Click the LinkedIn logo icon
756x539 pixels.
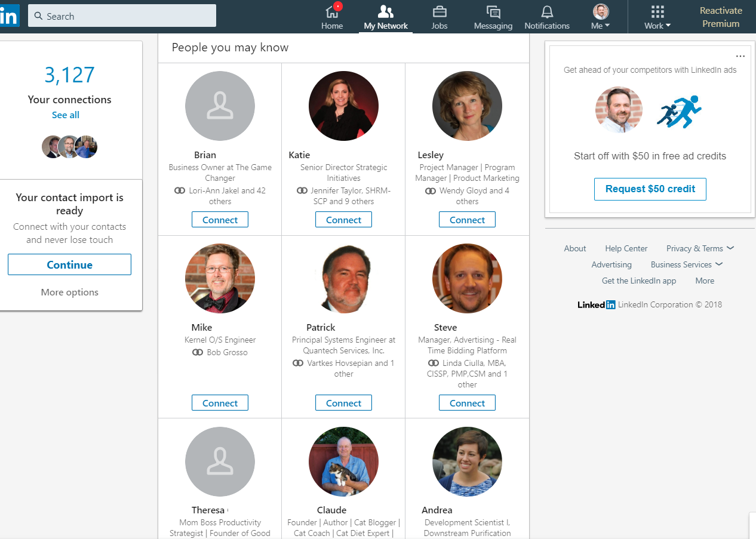8,16
